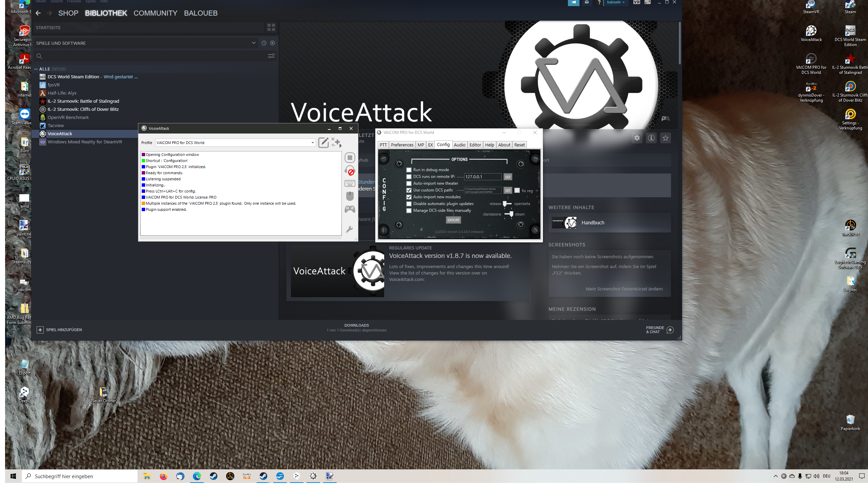Click the Firefox icon on the taskbar
The height and width of the screenshot is (488, 868).
163,476
